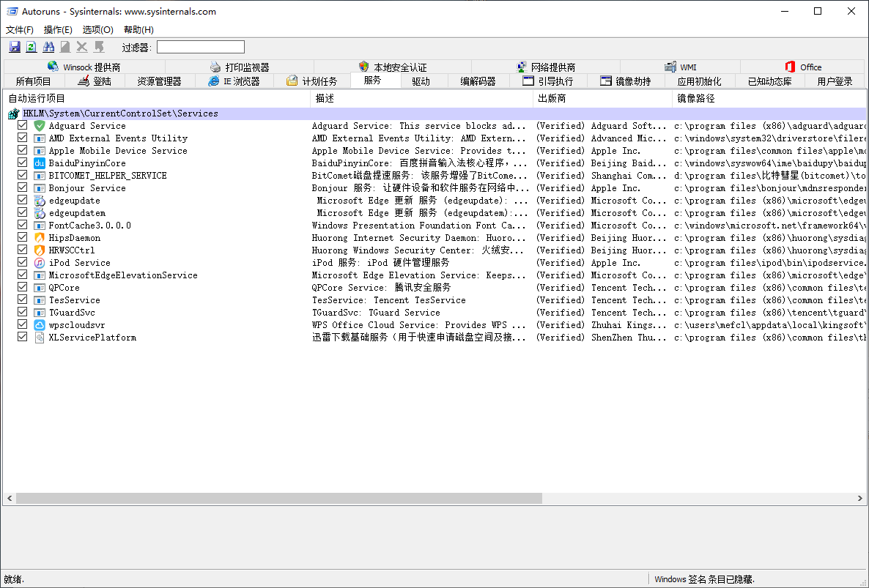Open the 操作(E) menu
The width and height of the screenshot is (869, 588).
(58, 30)
